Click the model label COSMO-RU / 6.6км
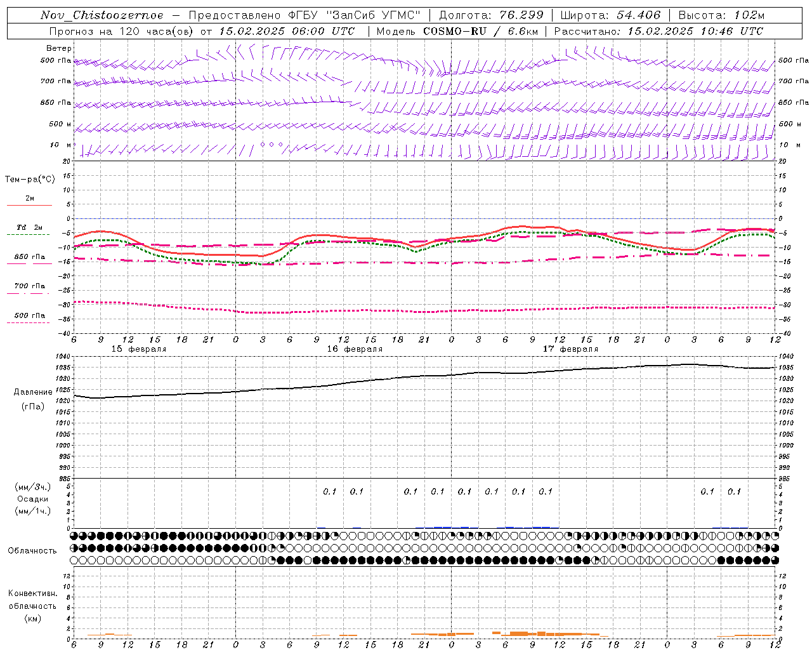Screen dimensions: 812x650 (481, 31)
